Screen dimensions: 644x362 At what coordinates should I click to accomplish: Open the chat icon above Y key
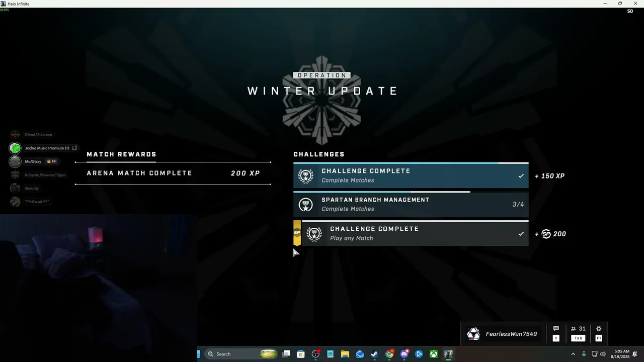coord(556,329)
